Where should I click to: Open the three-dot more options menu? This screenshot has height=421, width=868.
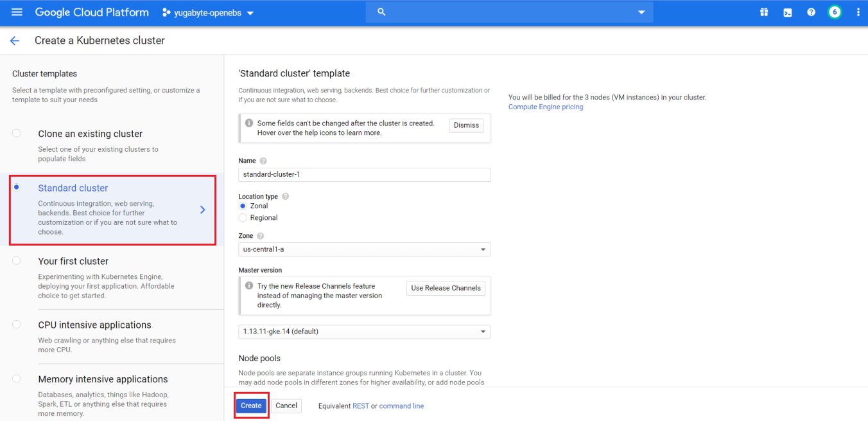pos(858,12)
